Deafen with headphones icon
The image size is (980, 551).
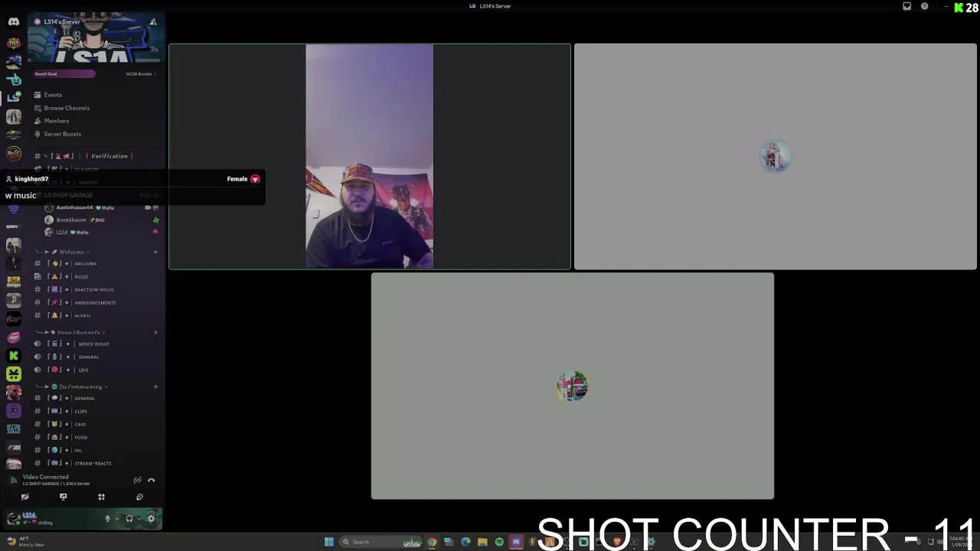[x=129, y=518]
